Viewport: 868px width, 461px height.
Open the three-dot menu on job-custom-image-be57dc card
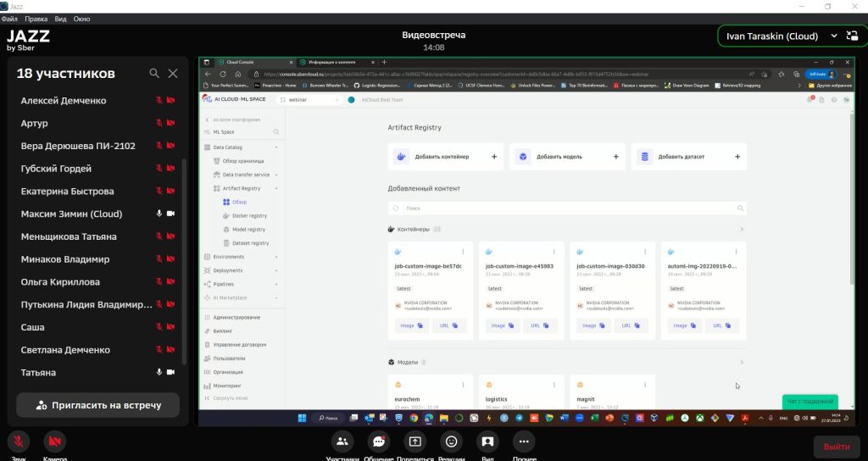coord(463,252)
